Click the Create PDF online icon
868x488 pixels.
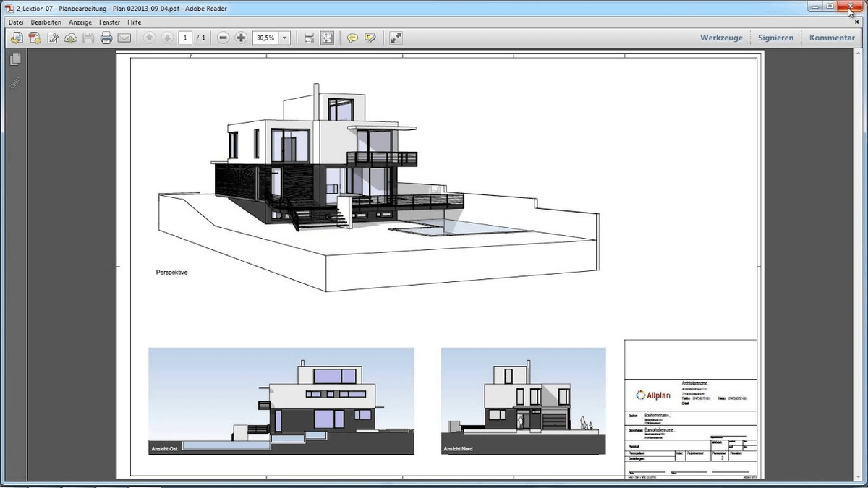pyautogui.click(x=34, y=38)
